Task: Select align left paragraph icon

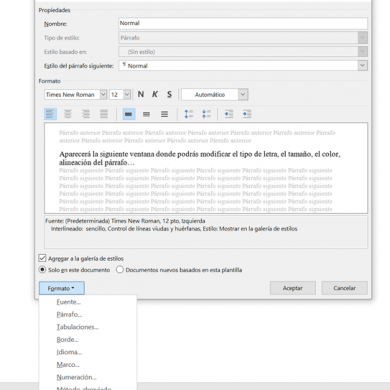Action: (x=50, y=114)
